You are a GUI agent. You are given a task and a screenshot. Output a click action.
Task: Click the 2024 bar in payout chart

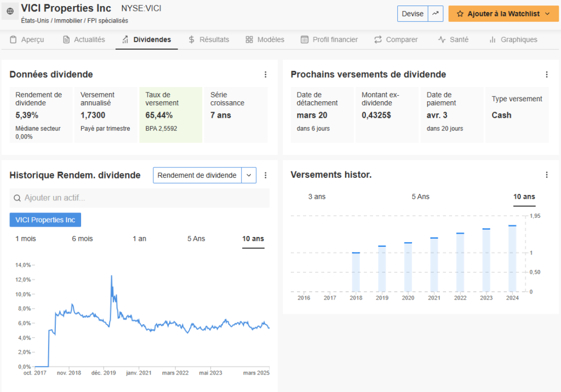pyautogui.click(x=512, y=258)
